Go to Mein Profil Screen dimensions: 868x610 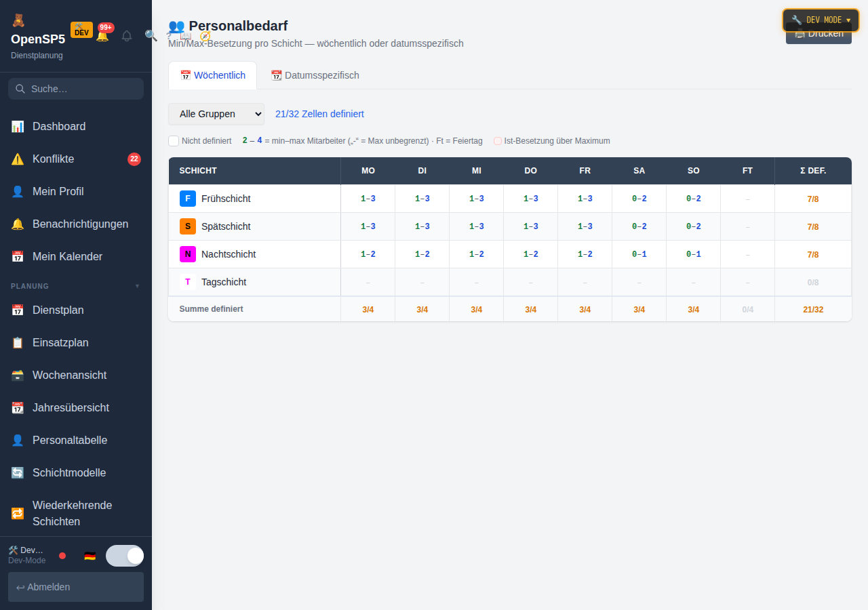click(x=76, y=191)
